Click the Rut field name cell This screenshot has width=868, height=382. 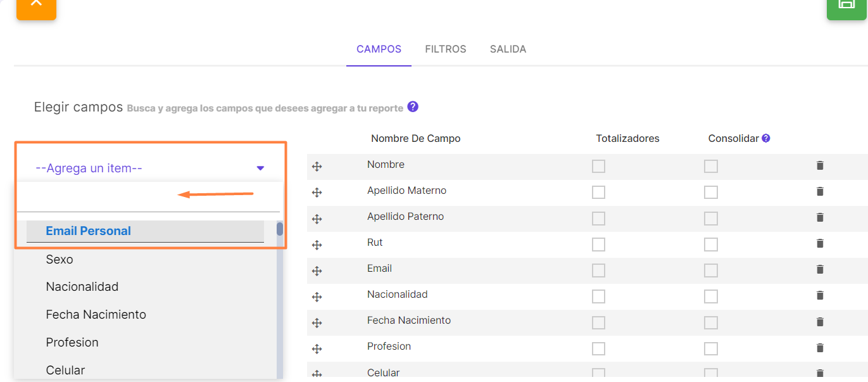(x=375, y=242)
